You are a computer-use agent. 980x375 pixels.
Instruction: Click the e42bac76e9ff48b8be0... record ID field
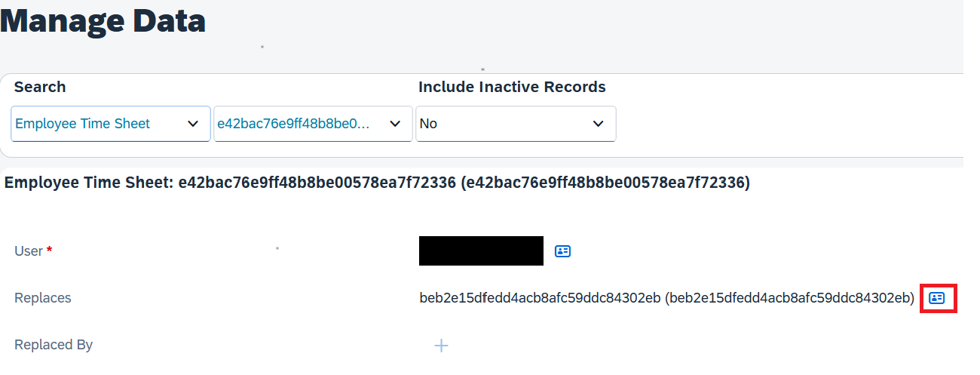coord(314,124)
